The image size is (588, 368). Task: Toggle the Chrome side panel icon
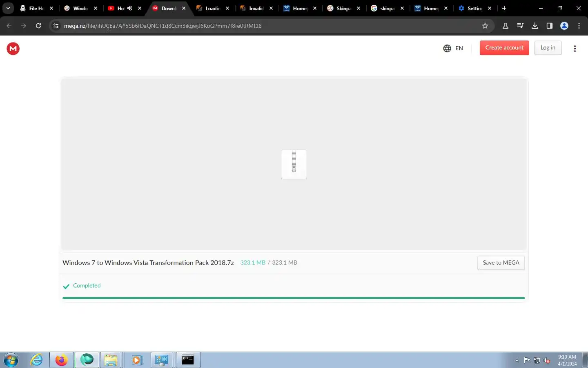click(x=550, y=26)
